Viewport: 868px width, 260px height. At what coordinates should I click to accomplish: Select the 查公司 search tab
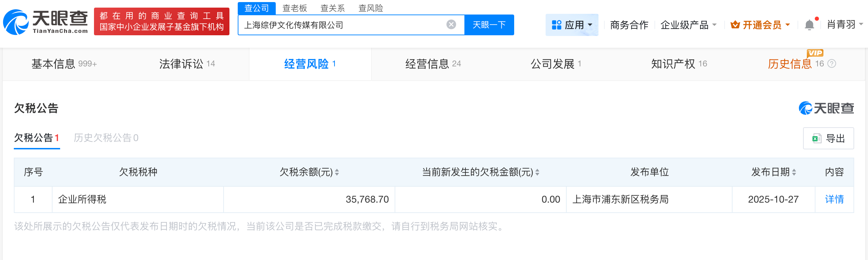click(256, 8)
